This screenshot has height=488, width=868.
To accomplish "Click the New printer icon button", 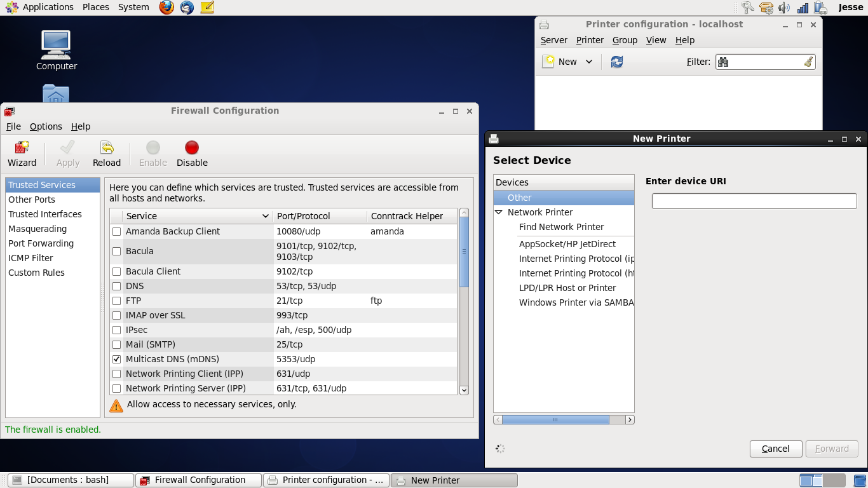I will pyautogui.click(x=560, y=62).
